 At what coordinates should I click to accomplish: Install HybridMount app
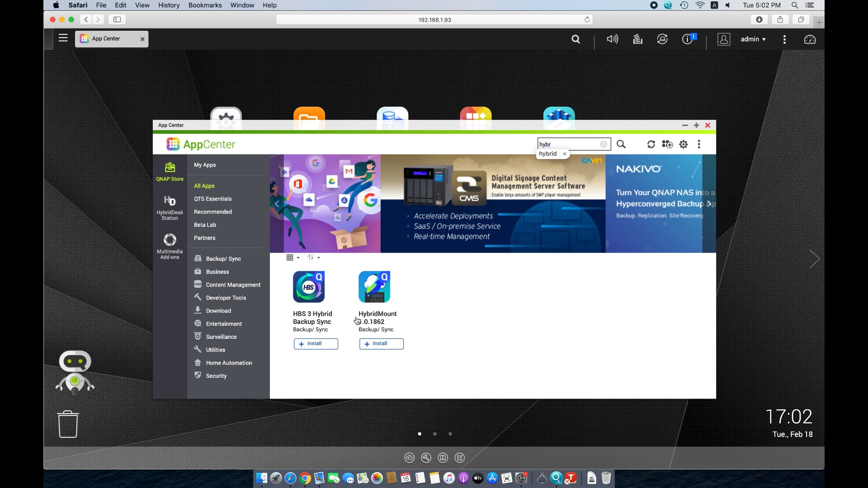tap(382, 344)
